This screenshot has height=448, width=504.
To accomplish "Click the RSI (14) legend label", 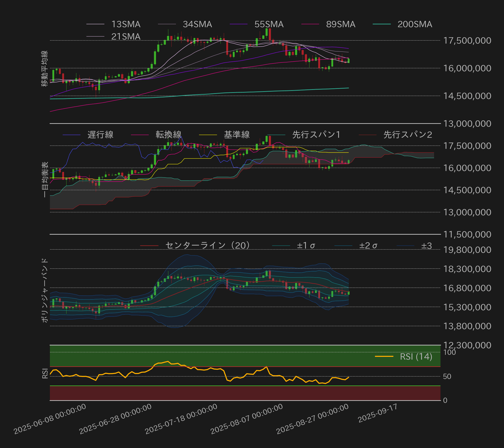I will coord(416,357).
